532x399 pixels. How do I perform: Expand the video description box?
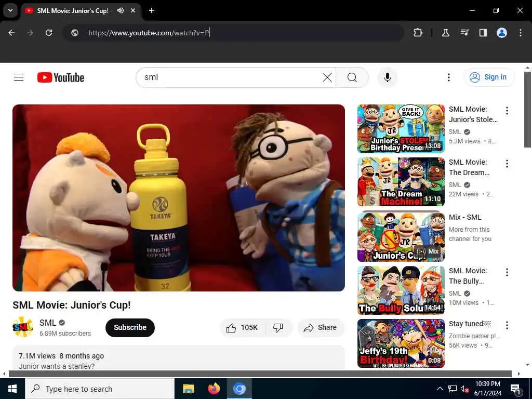point(179,358)
